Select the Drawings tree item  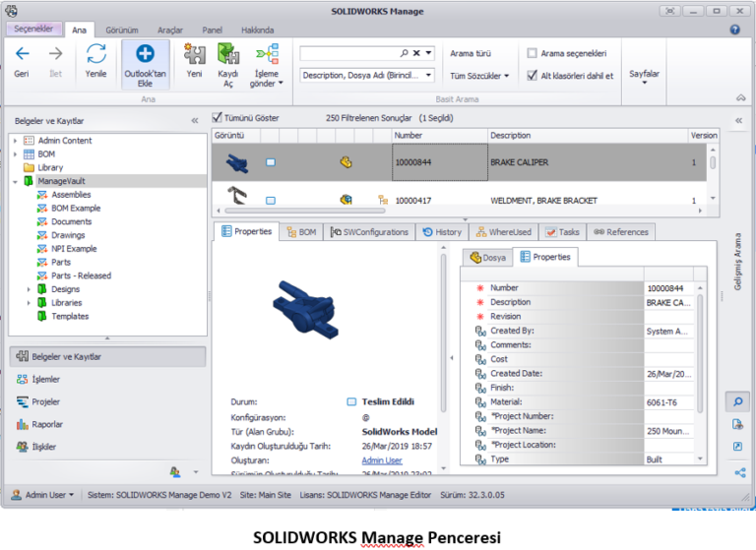tap(68, 235)
